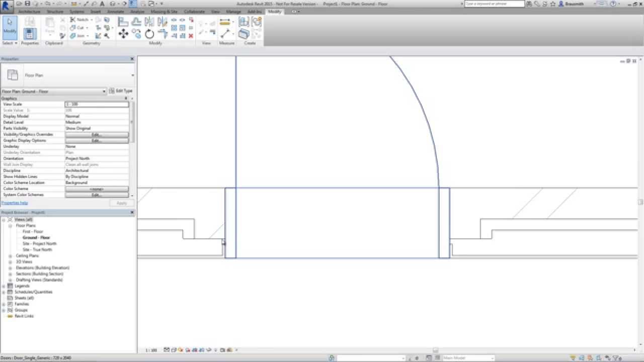Expand the Schedules/Quantities node
This screenshot has width=644, height=362.
(4, 292)
